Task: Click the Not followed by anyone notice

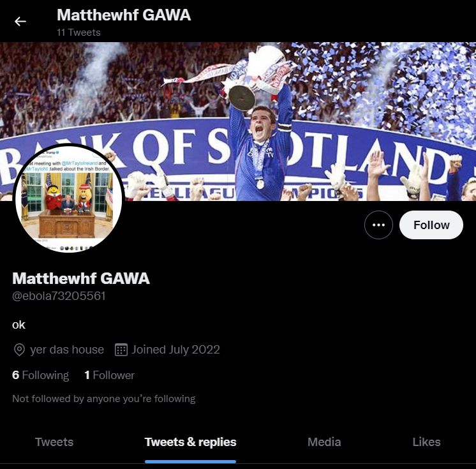Action: [104, 399]
